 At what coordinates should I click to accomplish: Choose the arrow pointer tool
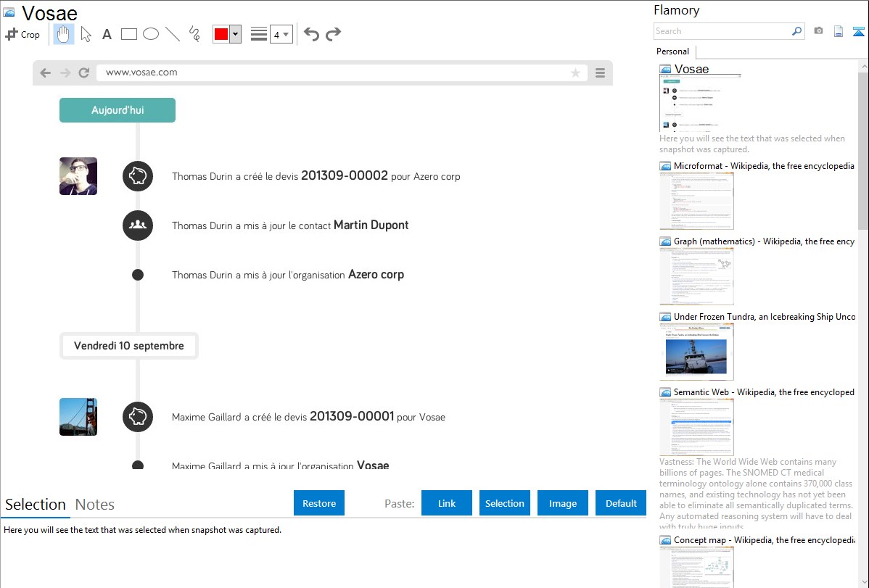(86, 34)
